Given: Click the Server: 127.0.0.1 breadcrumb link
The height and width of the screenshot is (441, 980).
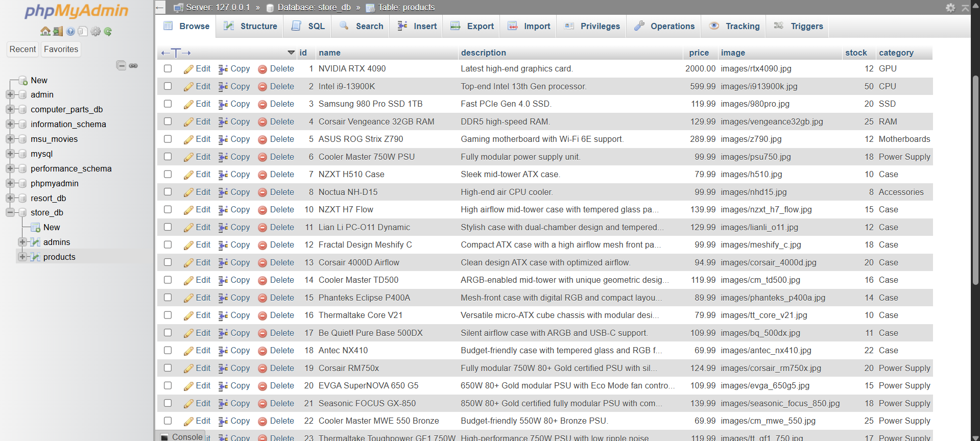Looking at the screenshot, I should coord(218,7).
